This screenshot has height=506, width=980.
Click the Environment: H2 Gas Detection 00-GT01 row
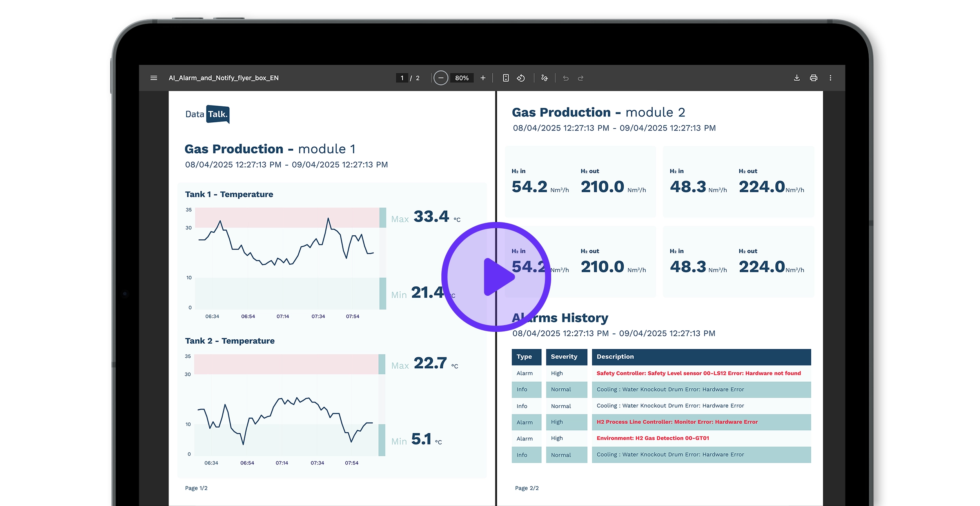tap(661, 439)
